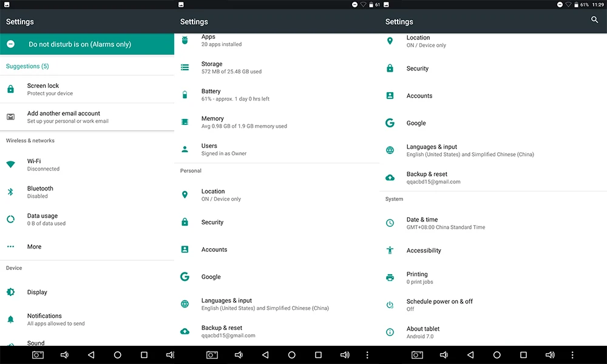Tap the Printing printer icon
Viewport: 607px width, 364px height.
pyautogui.click(x=390, y=278)
